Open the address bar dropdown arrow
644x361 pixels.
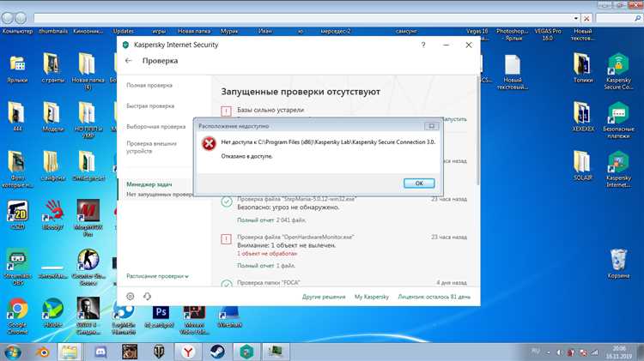point(576,19)
